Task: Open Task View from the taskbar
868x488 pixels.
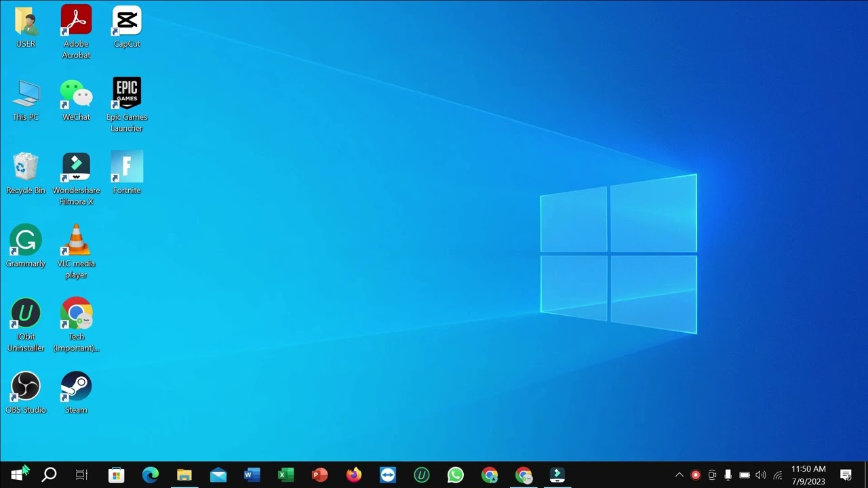Action: (x=81, y=475)
